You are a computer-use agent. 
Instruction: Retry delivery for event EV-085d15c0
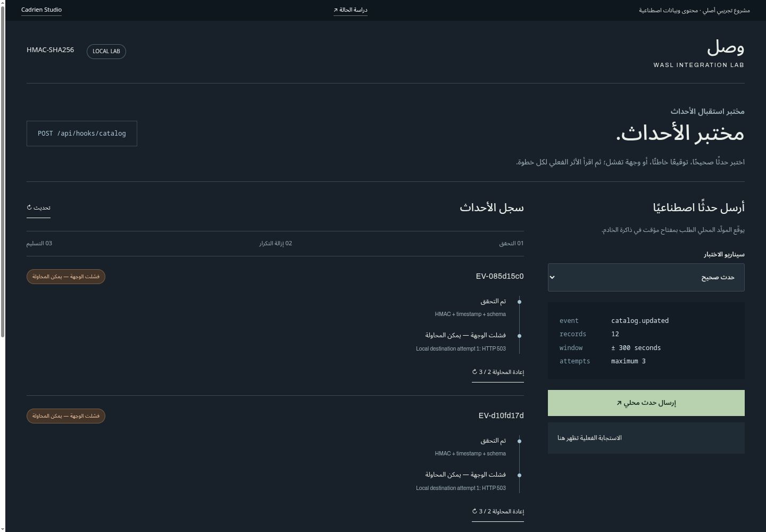pyautogui.click(x=498, y=372)
